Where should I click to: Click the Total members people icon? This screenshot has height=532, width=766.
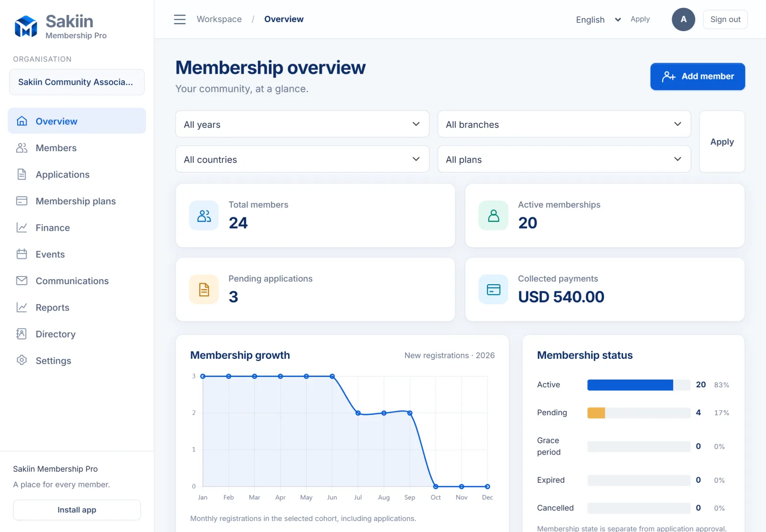(x=204, y=216)
